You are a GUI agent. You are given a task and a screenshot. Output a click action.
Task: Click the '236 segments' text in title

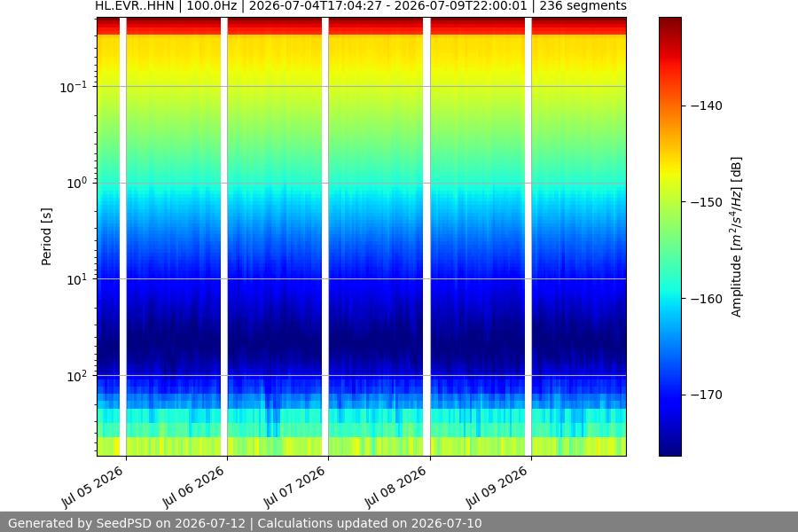coord(583,6)
